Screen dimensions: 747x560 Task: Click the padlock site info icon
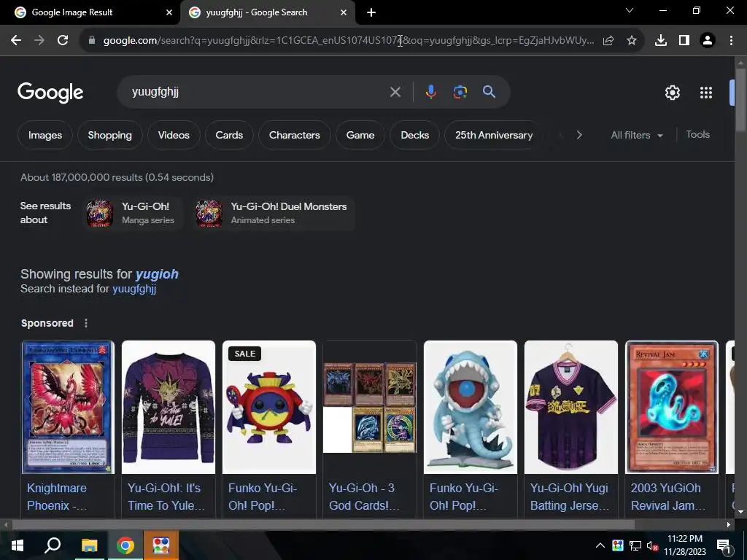[92, 41]
